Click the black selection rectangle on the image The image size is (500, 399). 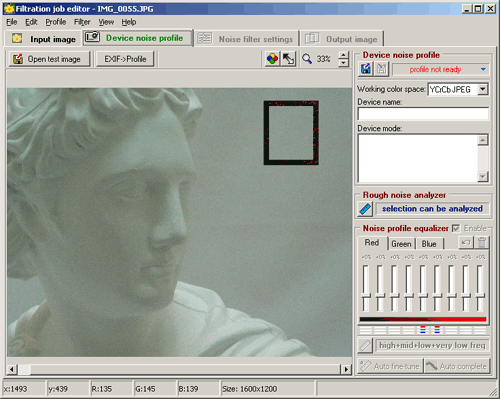point(291,133)
